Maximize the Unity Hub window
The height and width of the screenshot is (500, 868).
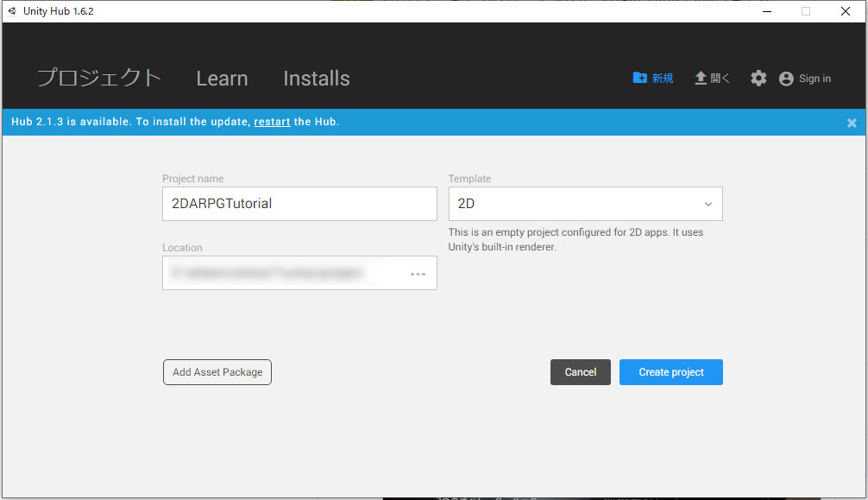(806, 11)
